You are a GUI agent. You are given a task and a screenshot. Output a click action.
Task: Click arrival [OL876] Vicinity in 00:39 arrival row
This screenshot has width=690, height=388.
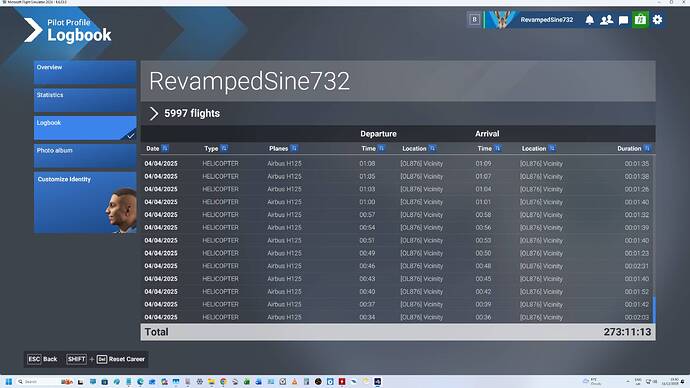(x=541, y=304)
